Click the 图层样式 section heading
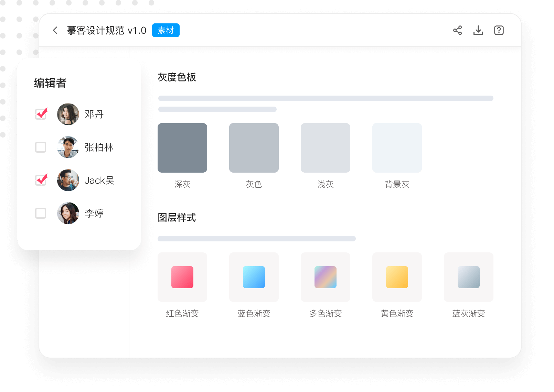The height and width of the screenshot is (392, 554). click(x=177, y=217)
